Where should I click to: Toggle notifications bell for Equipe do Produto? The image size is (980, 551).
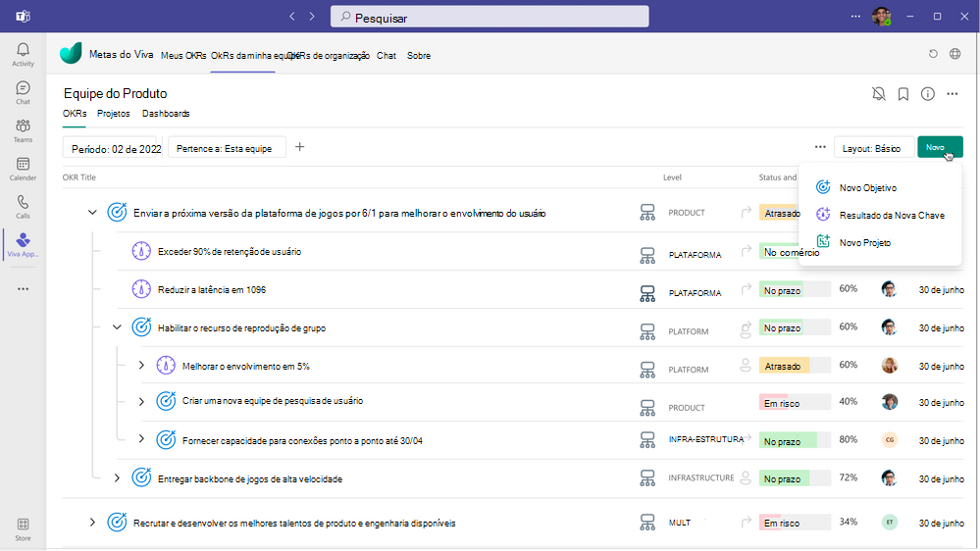coord(879,94)
